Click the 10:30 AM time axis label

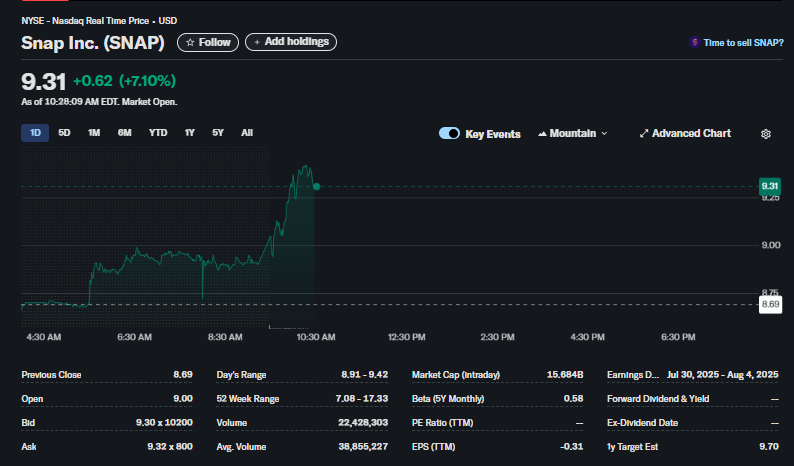(316, 337)
